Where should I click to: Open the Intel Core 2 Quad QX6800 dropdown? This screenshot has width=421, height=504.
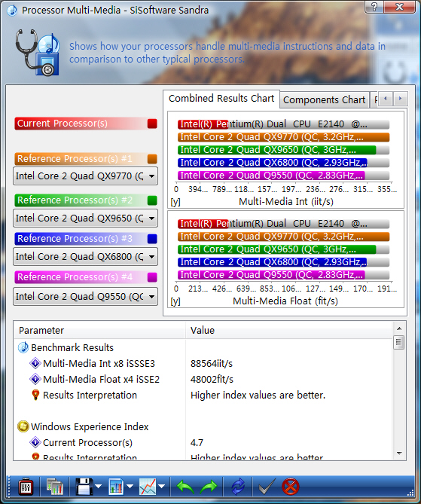click(86, 256)
